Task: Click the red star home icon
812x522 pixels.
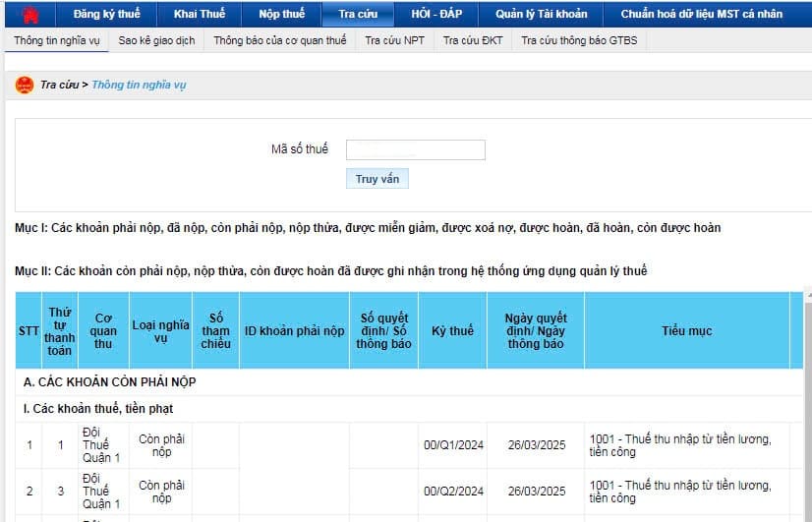Action: (30, 15)
